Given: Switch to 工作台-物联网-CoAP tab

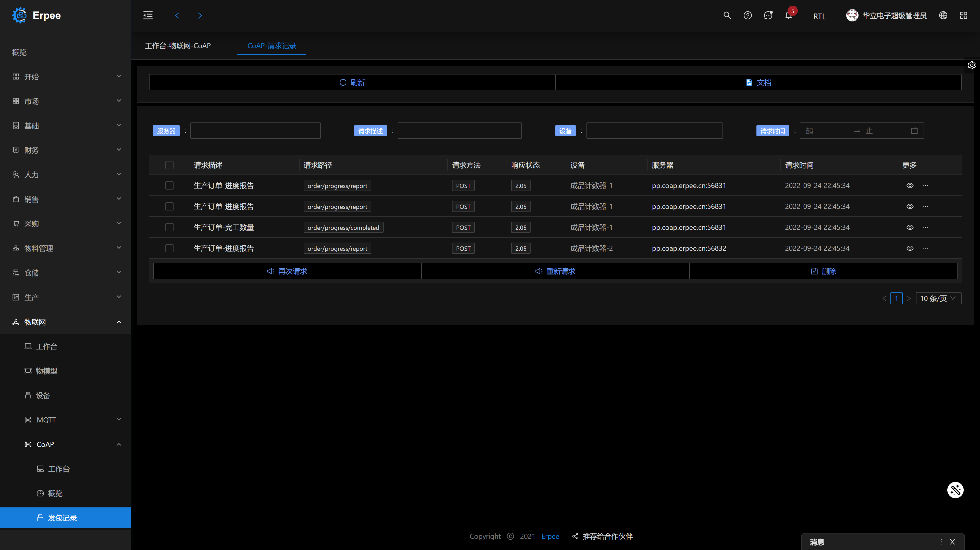Looking at the screenshot, I should point(178,46).
